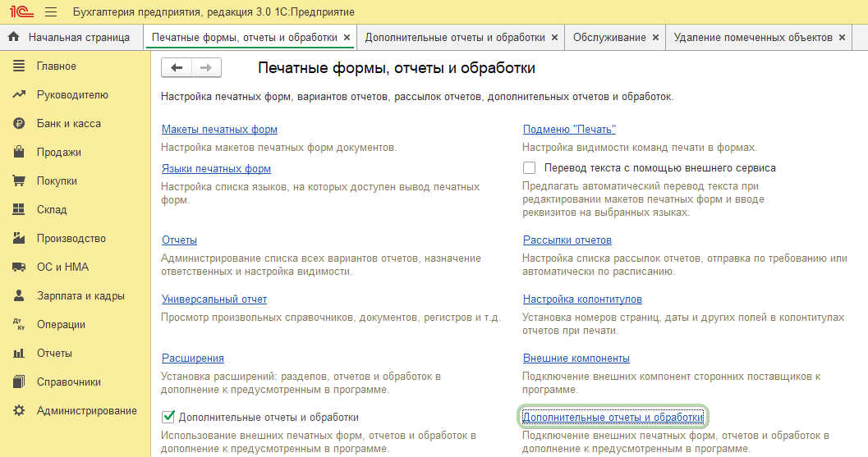Open Рассылки отчетов link
Viewport: 868px width, 457px height.
567,240
